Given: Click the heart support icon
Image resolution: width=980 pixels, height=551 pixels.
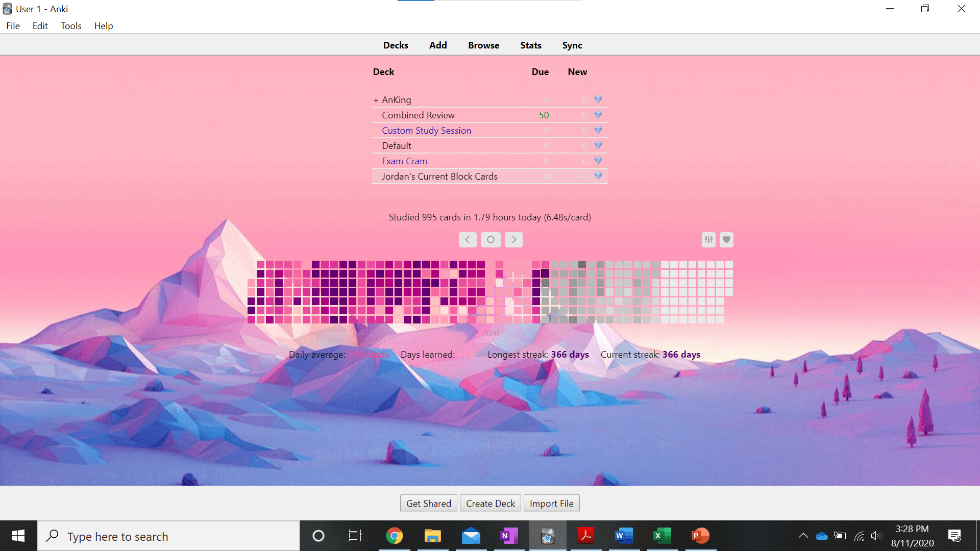Looking at the screenshot, I should [726, 240].
